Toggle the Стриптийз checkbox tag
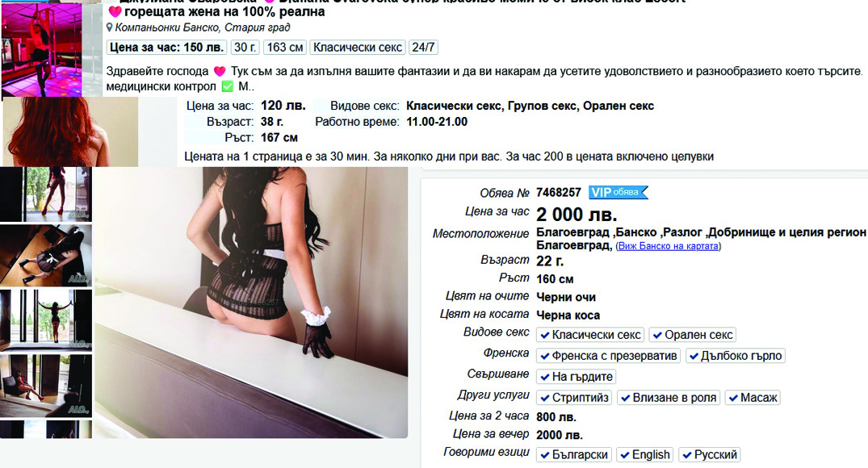The height and width of the screenshot is (468, 868). (574, 397)
